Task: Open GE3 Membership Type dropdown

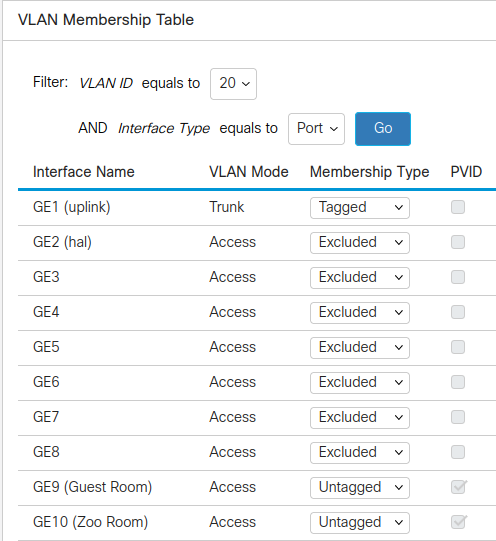Action: tap(360, 278)
